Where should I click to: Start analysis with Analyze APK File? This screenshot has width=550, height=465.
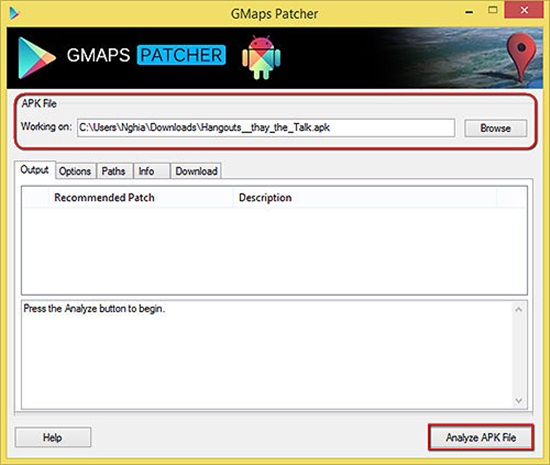[x=481, y=437]
